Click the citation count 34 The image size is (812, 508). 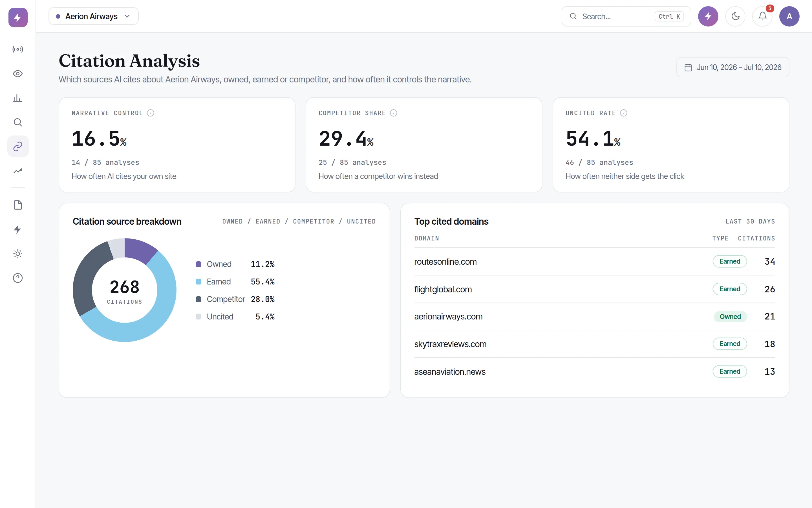coord(770,261)
